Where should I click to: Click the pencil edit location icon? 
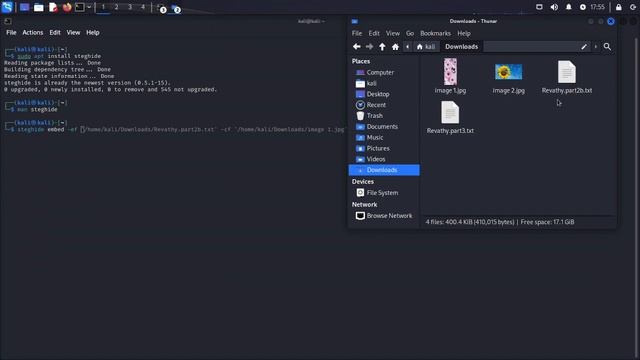(584, 47)
